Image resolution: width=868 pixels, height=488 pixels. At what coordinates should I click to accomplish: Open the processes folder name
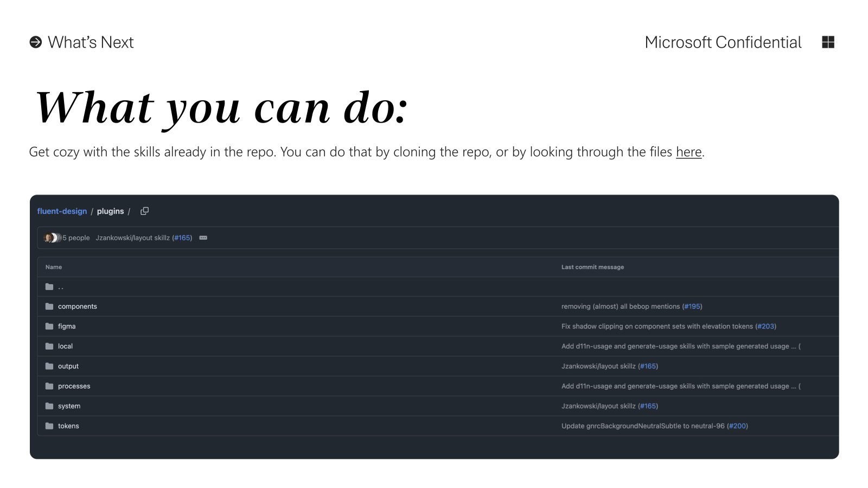click(74, 386)
